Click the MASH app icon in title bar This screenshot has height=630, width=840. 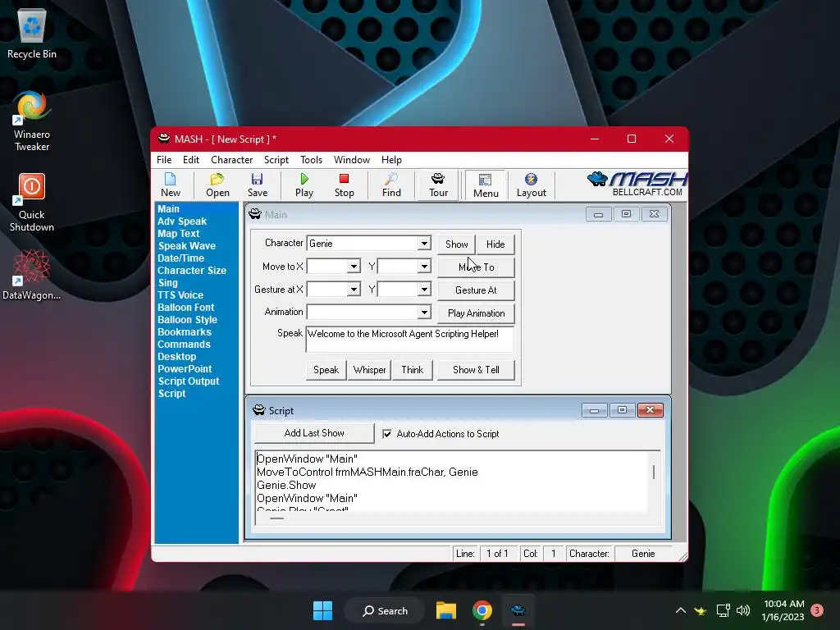coord(164,139)
